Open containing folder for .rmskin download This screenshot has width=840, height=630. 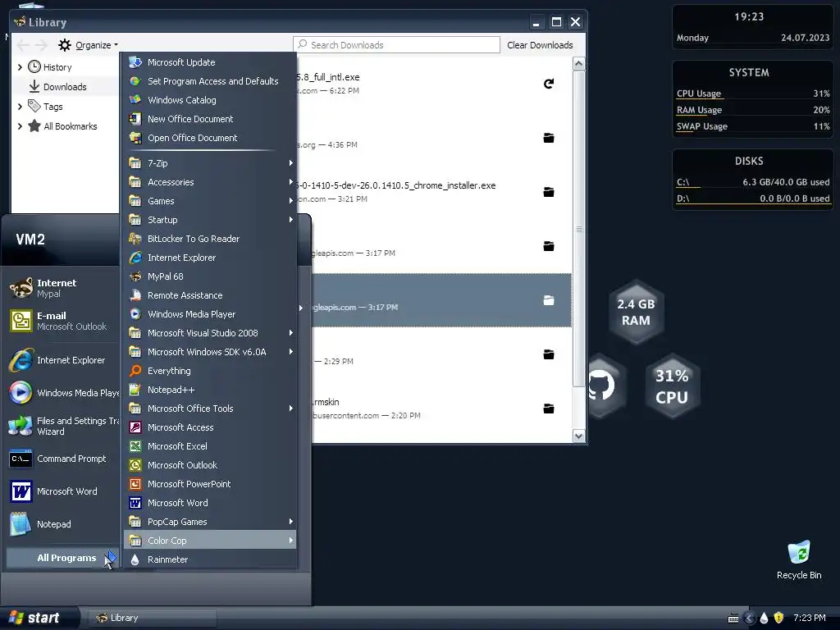tap(549, 409)
